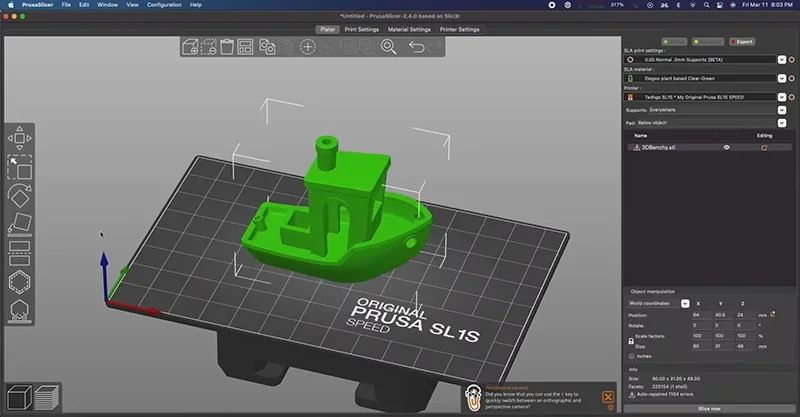Click the Add instance plus icon
This screenshot has height=417, width=800.
(308, 47)
